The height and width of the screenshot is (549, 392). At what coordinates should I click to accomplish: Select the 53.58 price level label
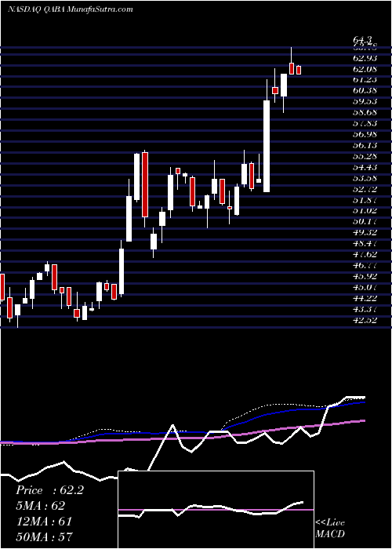365,178
